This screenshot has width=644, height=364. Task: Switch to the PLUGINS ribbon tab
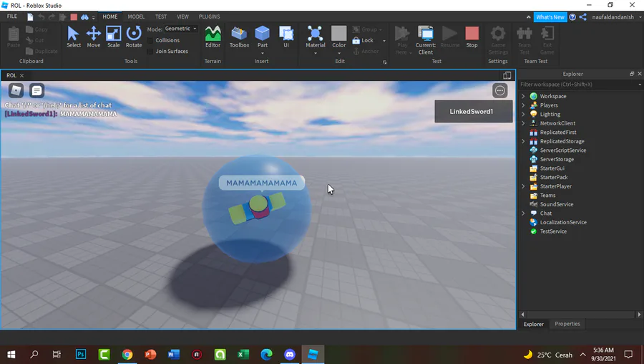pos(210,16)
